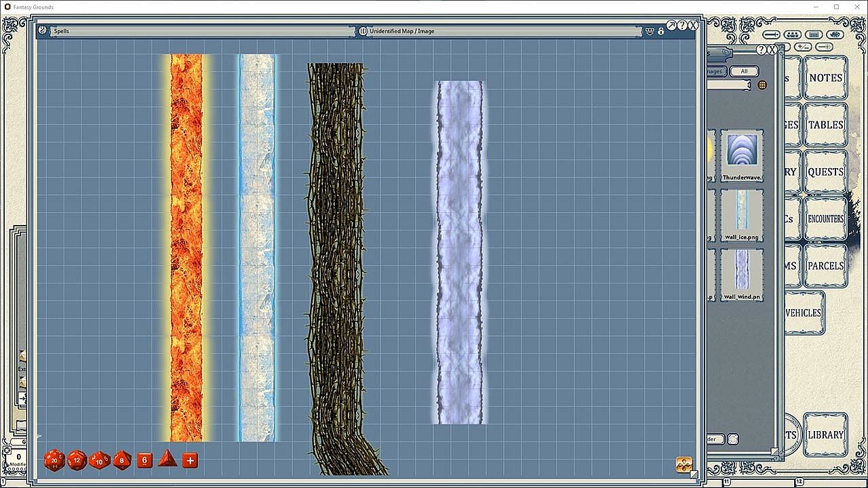Click the ID icon before Unidentified Map / Image

pyautogui.click(x=363, y=31)
